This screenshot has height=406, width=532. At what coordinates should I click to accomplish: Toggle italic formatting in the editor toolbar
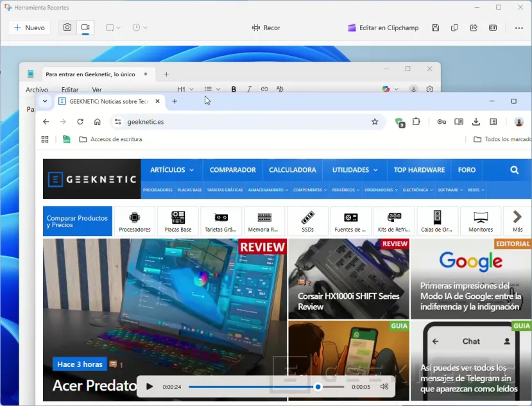[249, 89]
